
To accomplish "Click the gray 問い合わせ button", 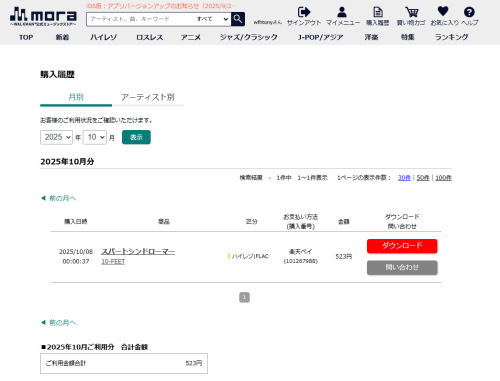I will (x=402, y=268).
